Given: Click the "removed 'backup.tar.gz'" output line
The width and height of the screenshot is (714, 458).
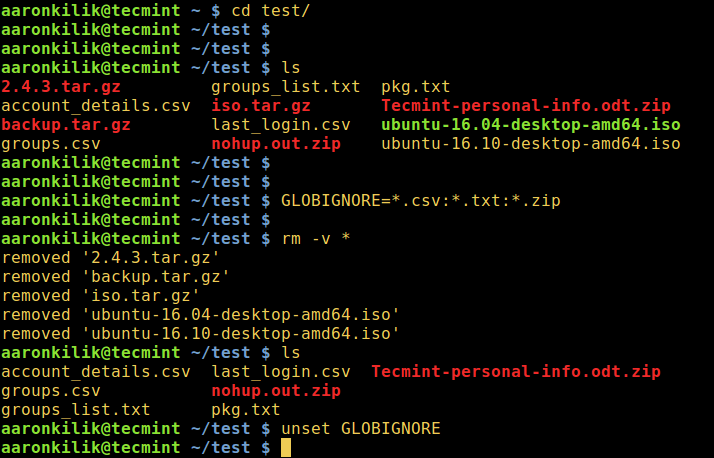Looking at the screenshot, I should click(x=116, y=276).
